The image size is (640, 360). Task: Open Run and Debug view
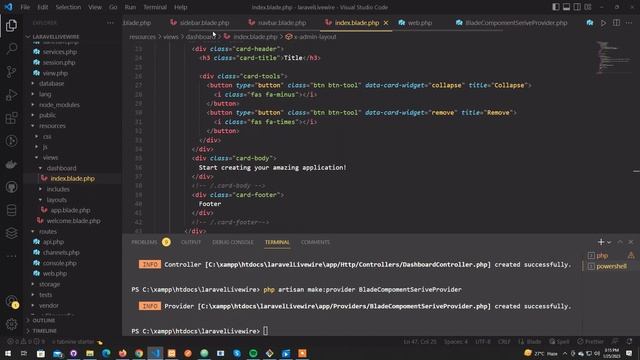tap(11, 95)
